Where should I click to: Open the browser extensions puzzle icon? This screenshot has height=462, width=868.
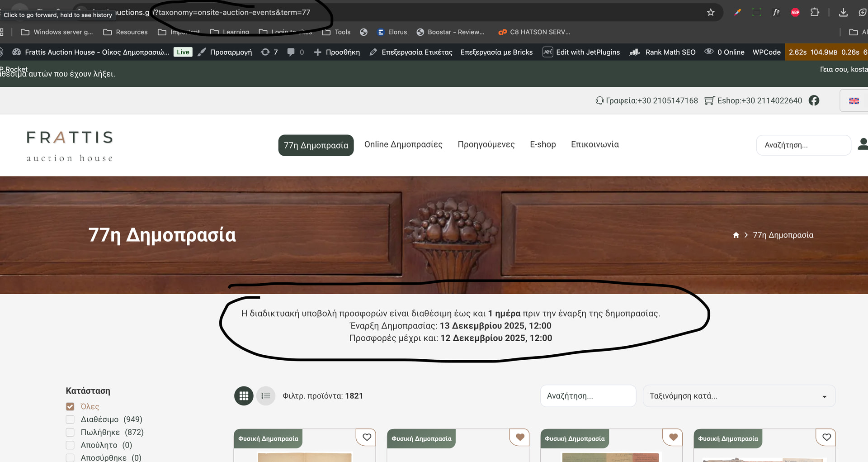815,12
